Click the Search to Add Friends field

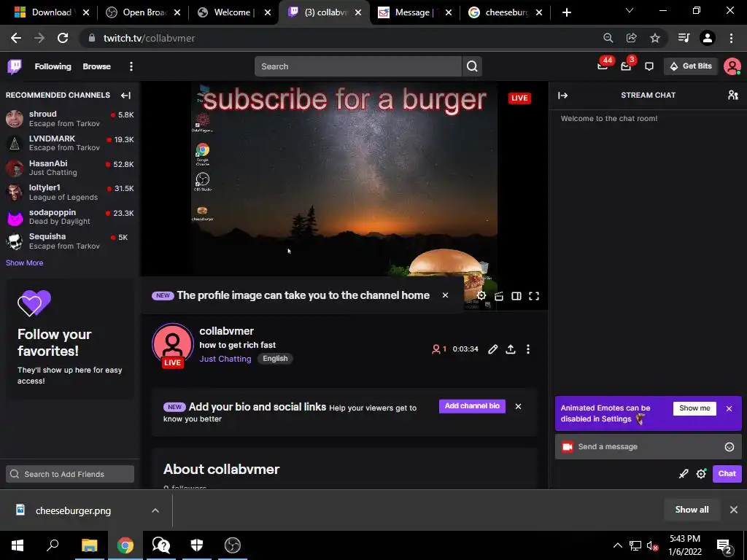tap(70, 474)
